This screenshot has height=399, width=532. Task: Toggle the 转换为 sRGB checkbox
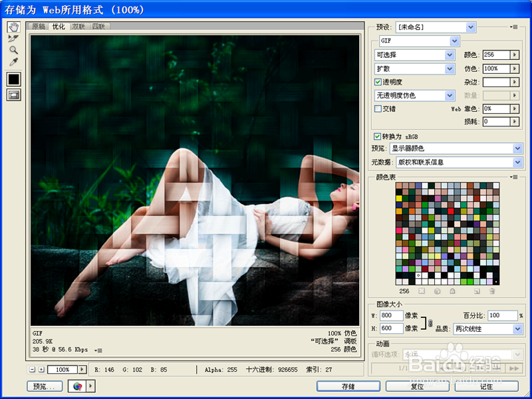pos(377,136)
